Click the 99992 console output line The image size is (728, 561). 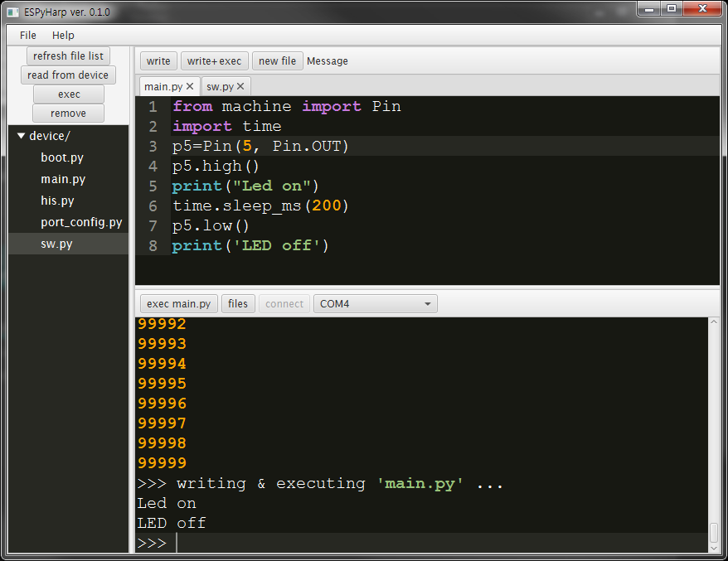(162, 324)
